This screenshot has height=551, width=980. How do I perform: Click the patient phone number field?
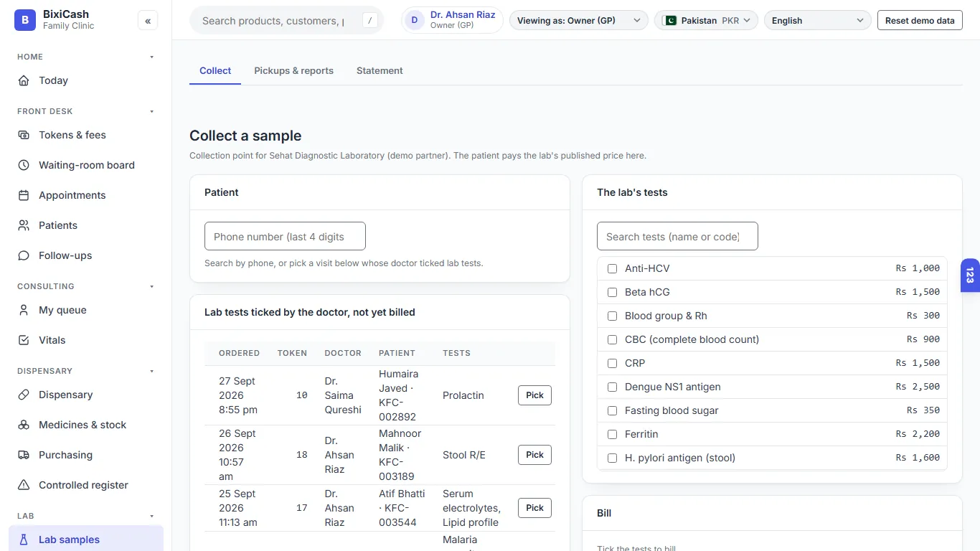(285, 236)
